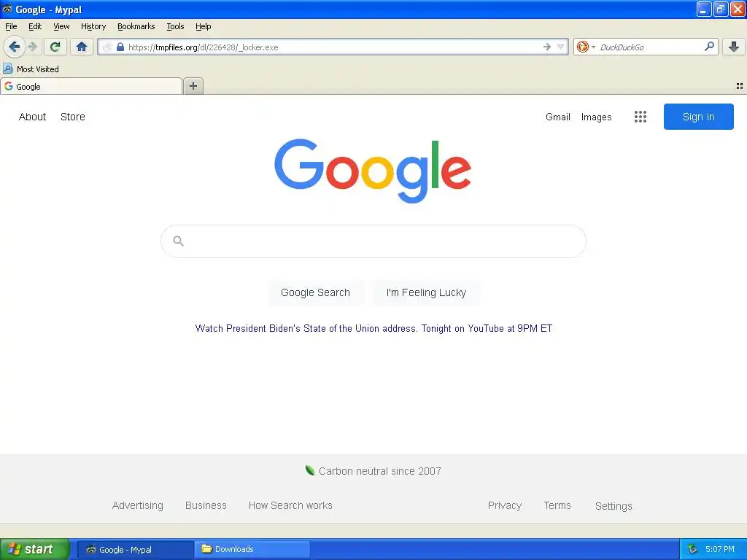Switch to Downloads folder in taskbar
Image resolution: width=747 pixels, height=560 pixels.
[x=252, y=549]
